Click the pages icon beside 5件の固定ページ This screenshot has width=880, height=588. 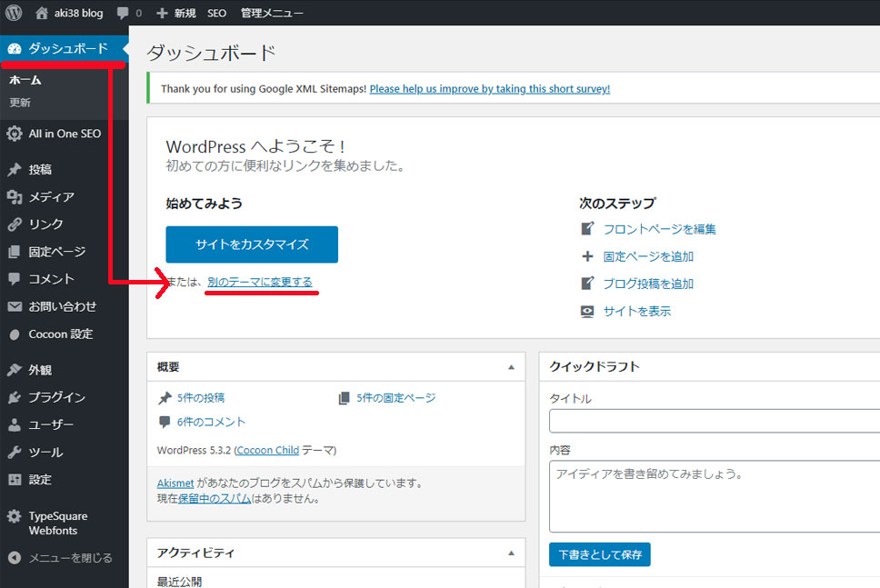(344, 398)
